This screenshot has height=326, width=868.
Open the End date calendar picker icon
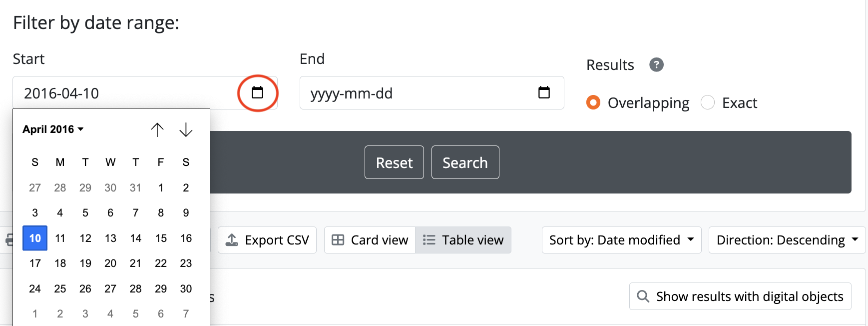point(544,92)
